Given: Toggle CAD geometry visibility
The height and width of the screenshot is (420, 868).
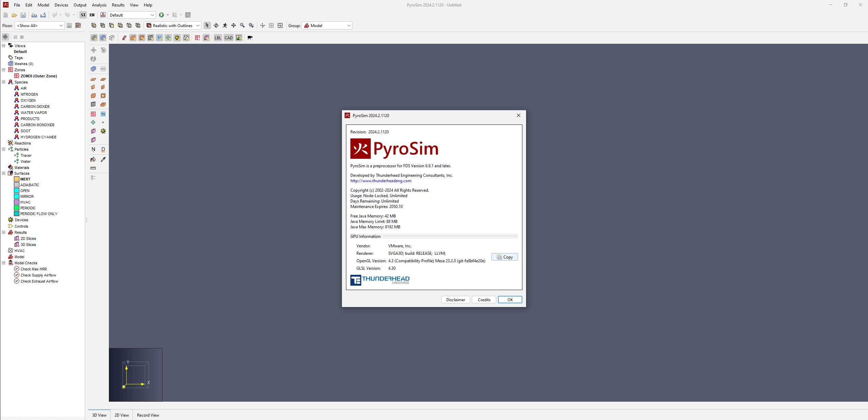Looking at the screenshot, I should pyautogui.click(x=229, y=38).
